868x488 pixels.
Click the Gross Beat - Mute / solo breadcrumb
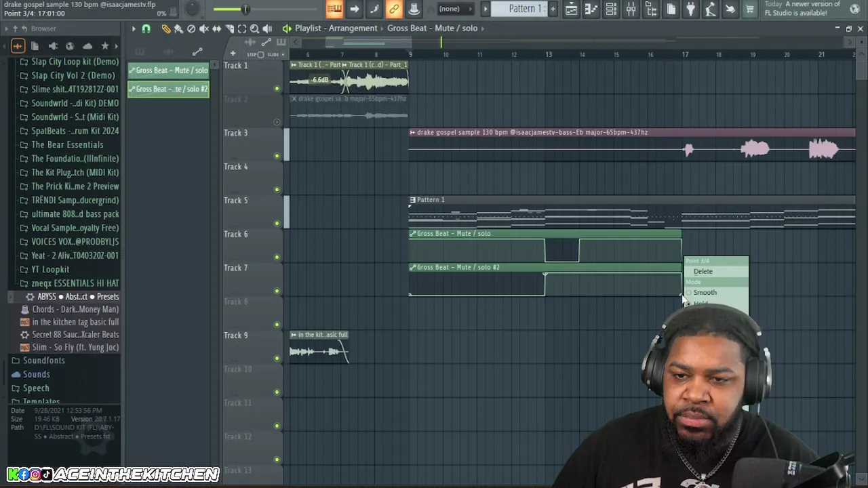[432, 28]
